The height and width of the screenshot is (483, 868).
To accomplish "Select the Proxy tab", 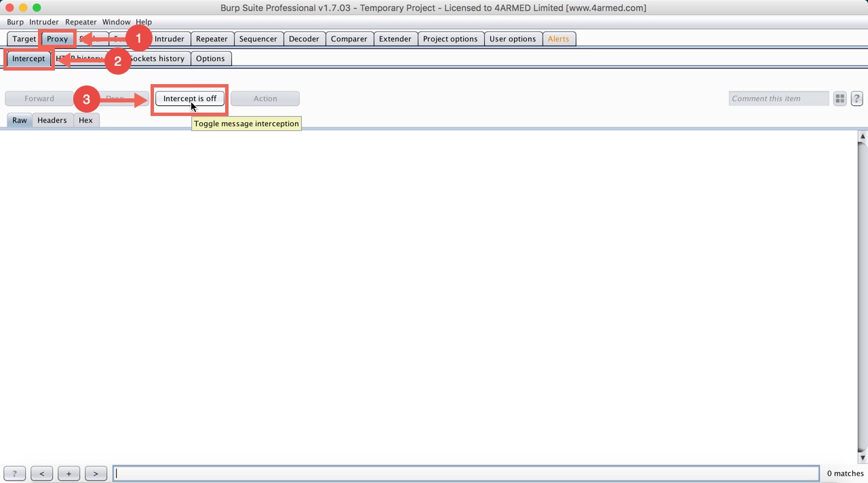I will tap(58, 39).
